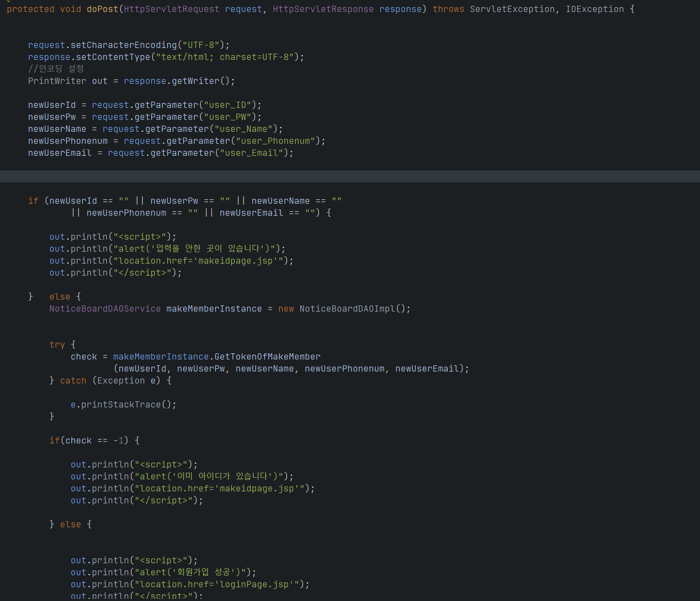Click the alert('입력을 안한 곳이 있습니다') line
Viewport: 700px width, 601px height.
coord(168,249)
